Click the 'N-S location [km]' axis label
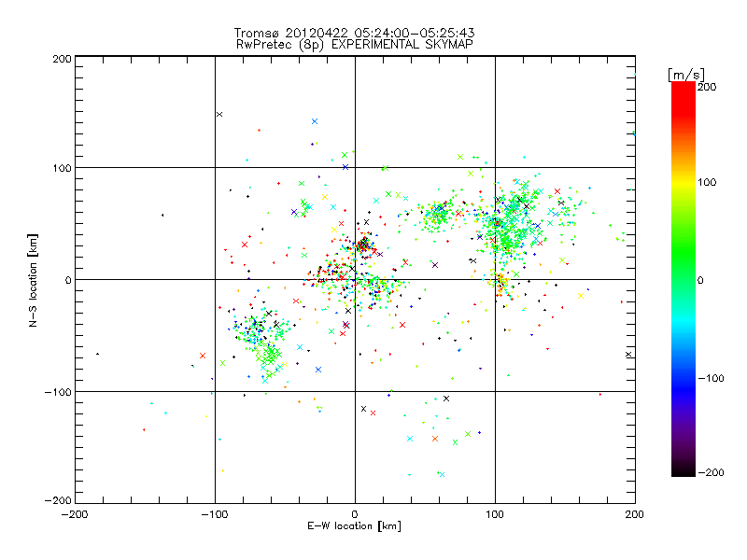 coord(33,280)
